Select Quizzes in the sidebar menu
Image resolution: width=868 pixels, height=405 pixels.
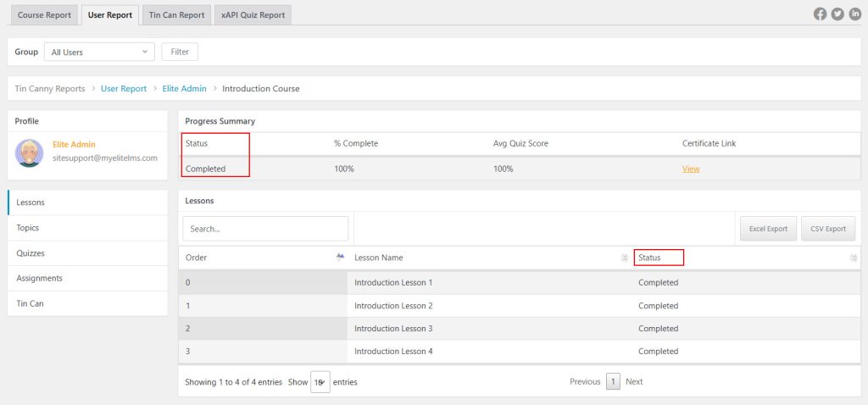[x=31, y=253]
